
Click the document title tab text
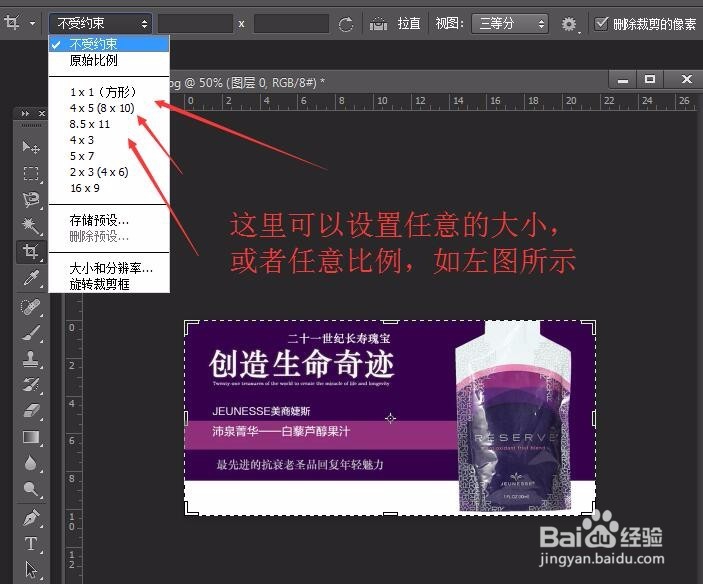[247, 83]
